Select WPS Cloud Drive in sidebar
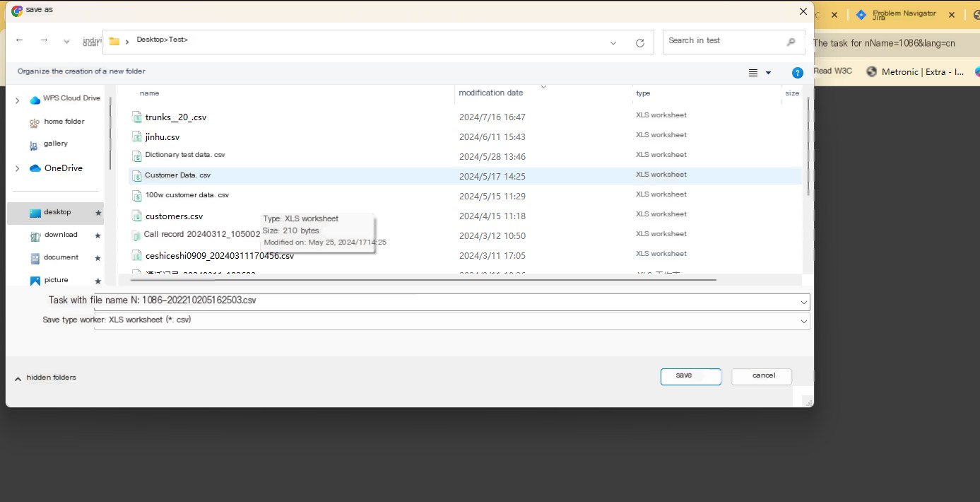The height and width of the screenshot is (502, 980). [x=66, y=99]
